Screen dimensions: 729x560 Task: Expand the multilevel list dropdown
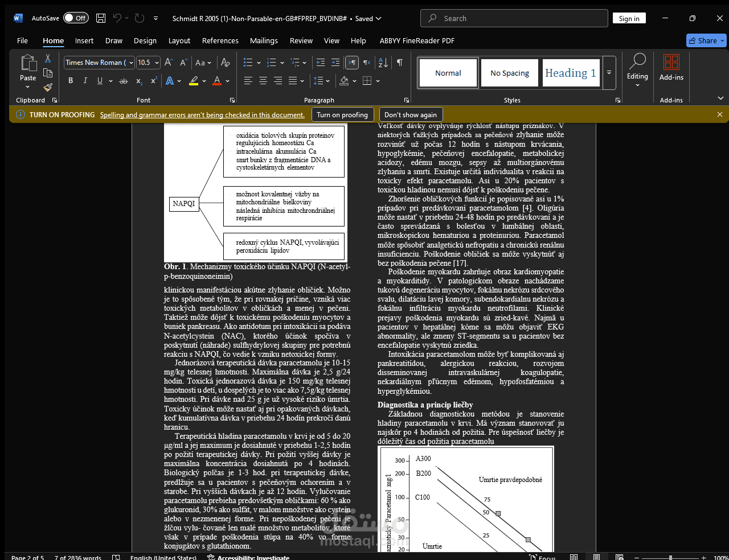point(304,63)
